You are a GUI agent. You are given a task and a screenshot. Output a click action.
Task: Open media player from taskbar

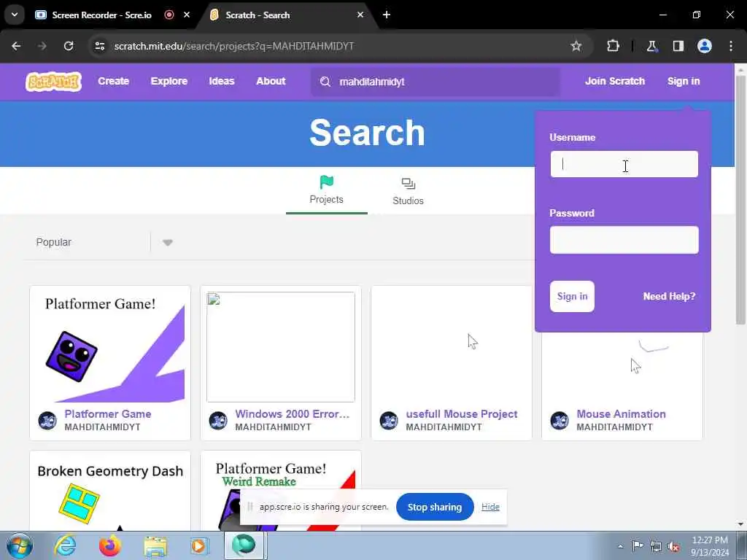(x=198, y=545)
